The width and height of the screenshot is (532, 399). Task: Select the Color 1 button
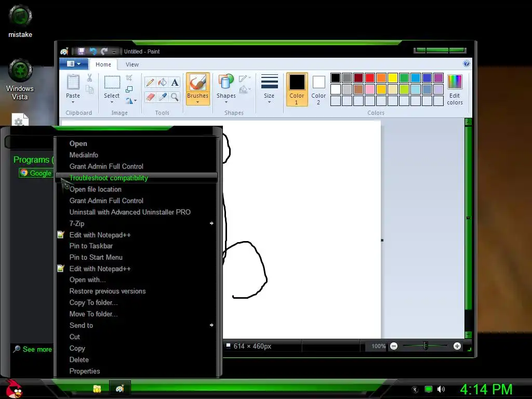click(297, 89)
